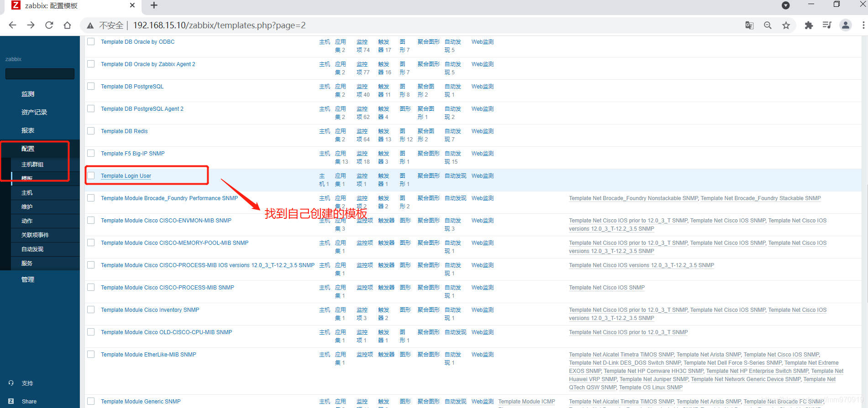868x408 pixels.
Task: Expand the 报表 sidebar menu
Action: pos(28,130)
